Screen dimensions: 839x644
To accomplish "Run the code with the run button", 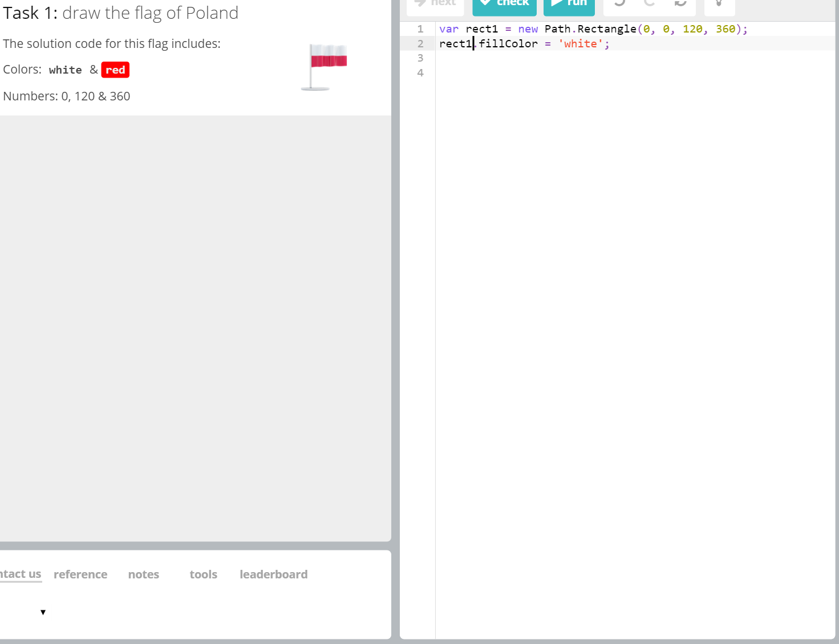I will (x=569, y=5).
